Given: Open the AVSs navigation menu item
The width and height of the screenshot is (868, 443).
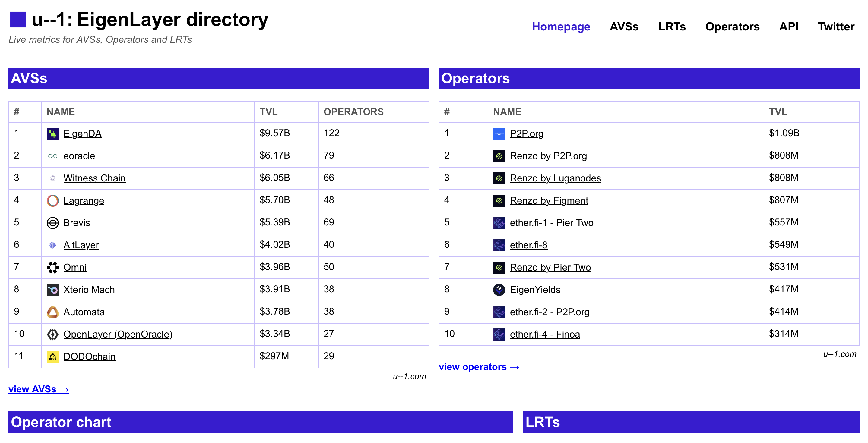Looking at the screenshot, I should click(624, 27).
